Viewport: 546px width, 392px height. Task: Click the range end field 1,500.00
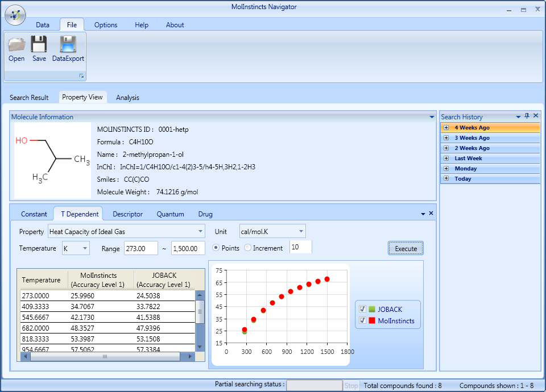tap(188, 248)
